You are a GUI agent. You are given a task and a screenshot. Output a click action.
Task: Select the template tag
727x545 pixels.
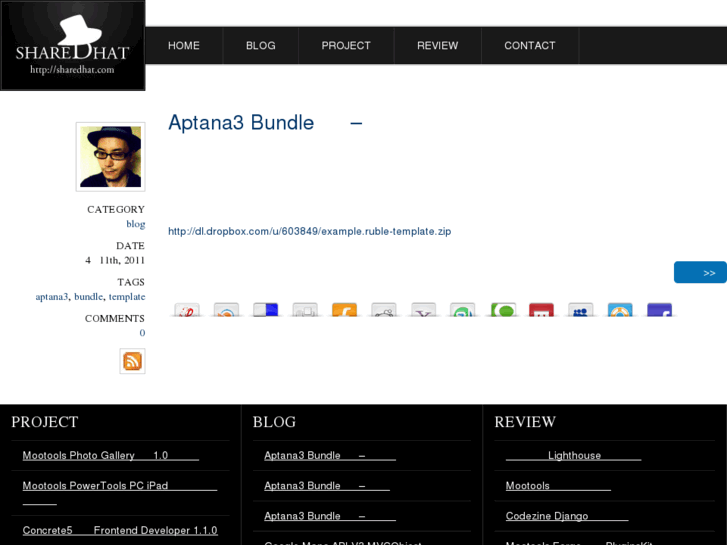[x=127, y=296]
